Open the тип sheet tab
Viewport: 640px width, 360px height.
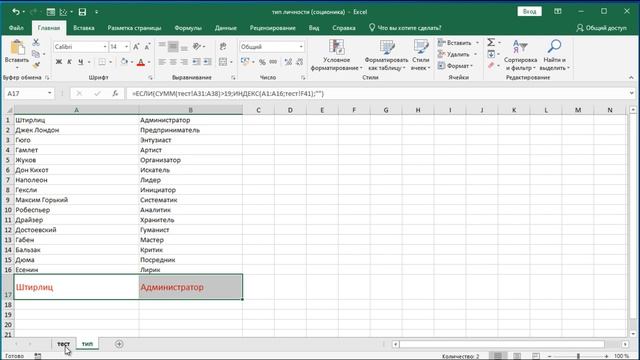coord(87,344)
